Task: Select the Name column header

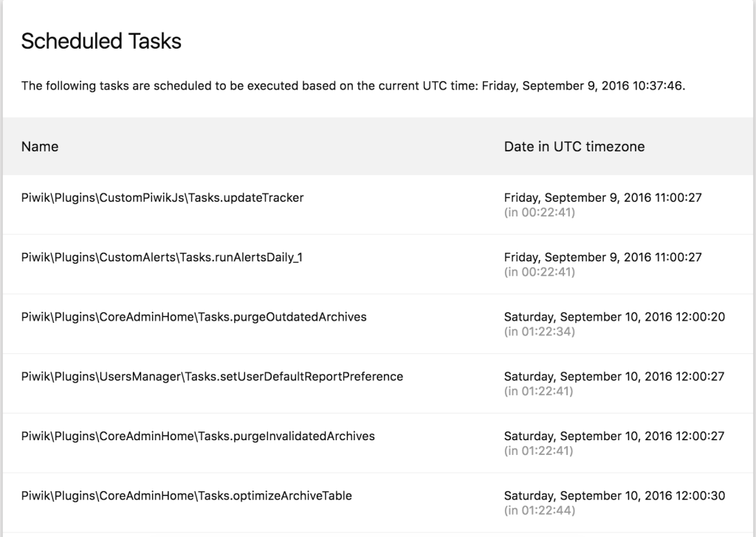Action: point(40,147)
